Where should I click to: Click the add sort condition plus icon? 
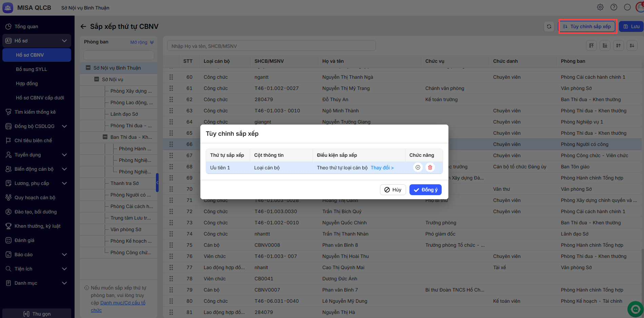pos(418,167)
